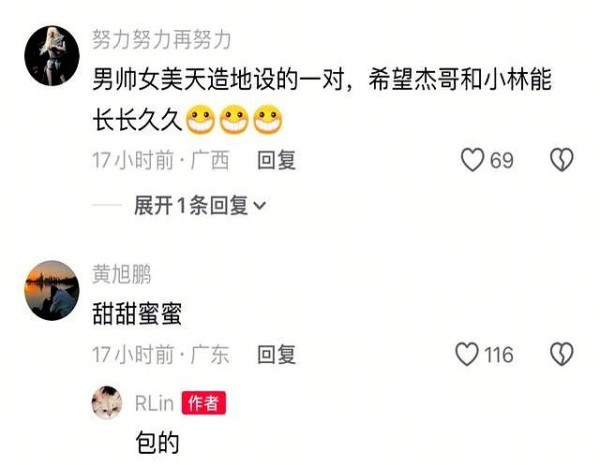Image resolution: width=600 pixels, height=465 pixels.
Task: Dislike the 努力努力再努力 comment with broken heart
Action: pos(562,159)
